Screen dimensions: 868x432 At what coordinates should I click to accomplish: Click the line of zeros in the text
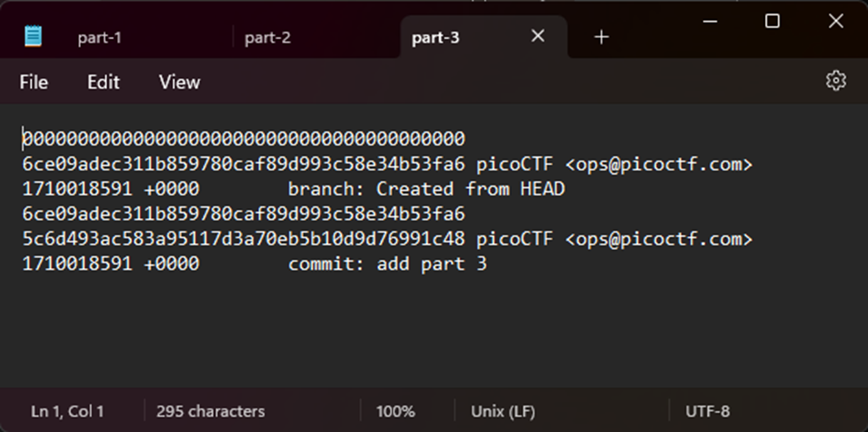[244, 138]
